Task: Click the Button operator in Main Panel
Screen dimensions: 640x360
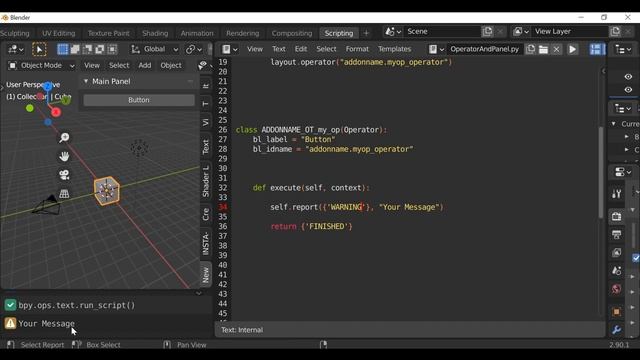Action: pos(139,100)
